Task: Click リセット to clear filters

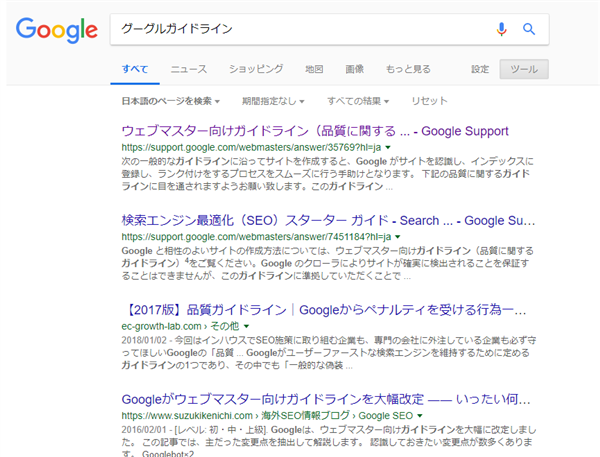Action: click(x=429, y=101)
